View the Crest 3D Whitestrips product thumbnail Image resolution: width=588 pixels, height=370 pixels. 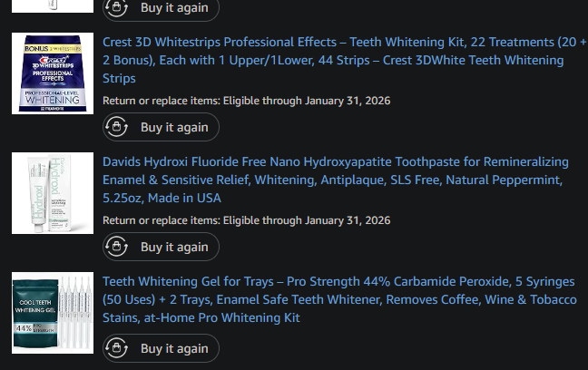[53, 73]
